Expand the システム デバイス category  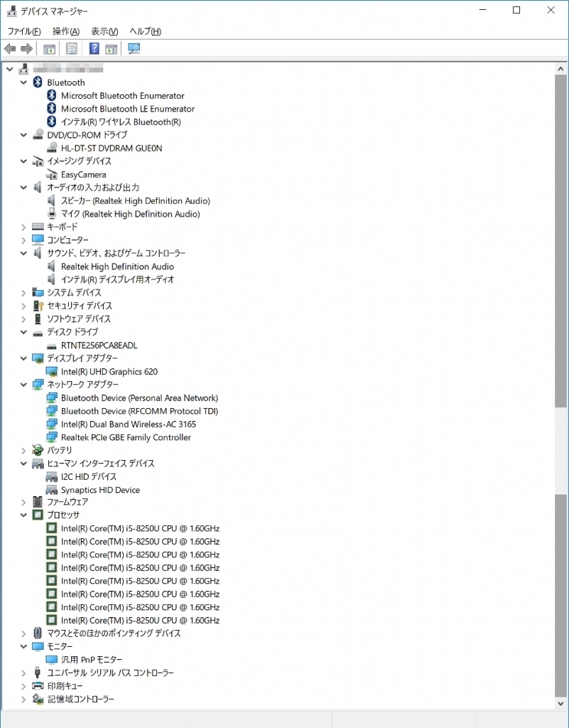click(x=23, y=292)
